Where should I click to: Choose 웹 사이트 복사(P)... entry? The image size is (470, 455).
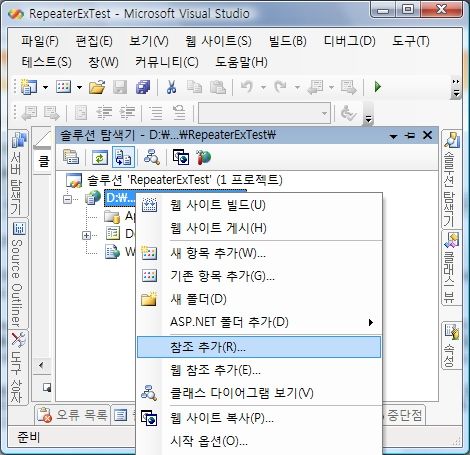259,418
